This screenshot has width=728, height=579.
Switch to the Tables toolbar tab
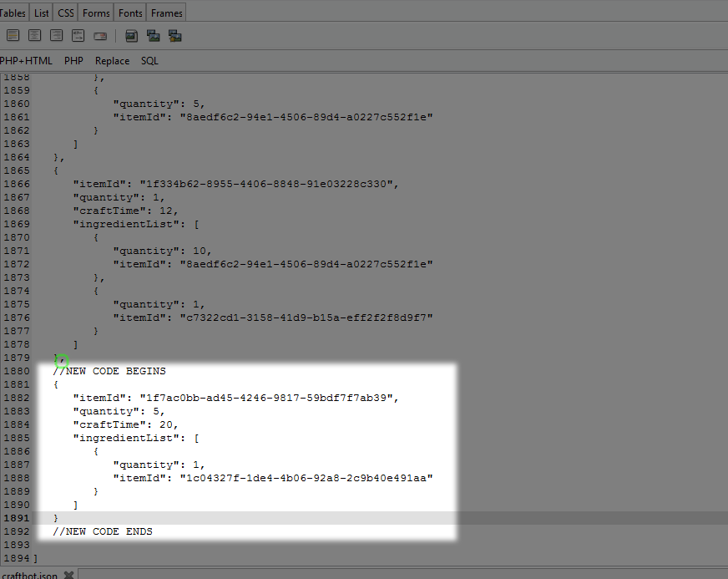pyautogui.click(x=13, y=13)
